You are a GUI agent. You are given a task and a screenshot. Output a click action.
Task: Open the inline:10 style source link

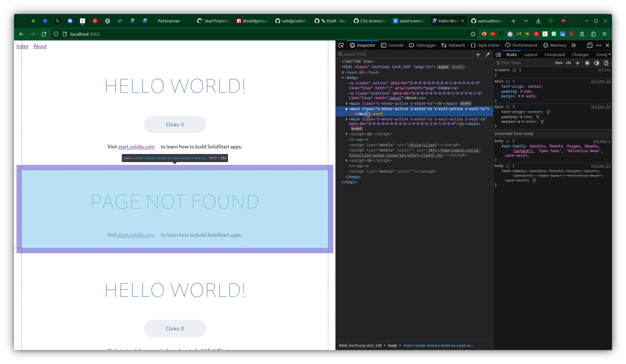(x=600, y=81)
